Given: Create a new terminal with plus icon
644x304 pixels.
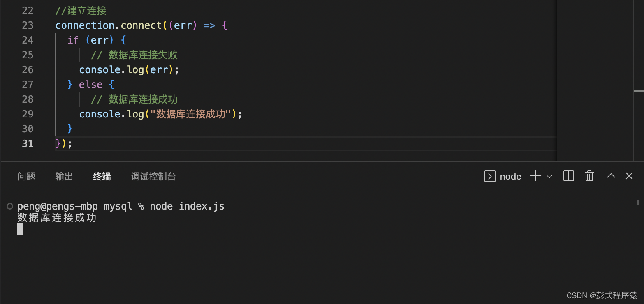Looking at the screenshot, I should click(535, 176).
